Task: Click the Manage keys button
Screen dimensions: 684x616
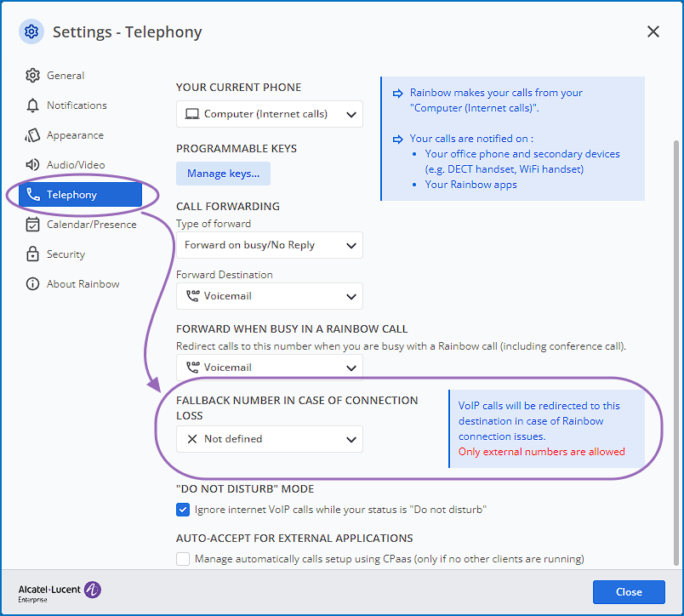Action: 223,174
